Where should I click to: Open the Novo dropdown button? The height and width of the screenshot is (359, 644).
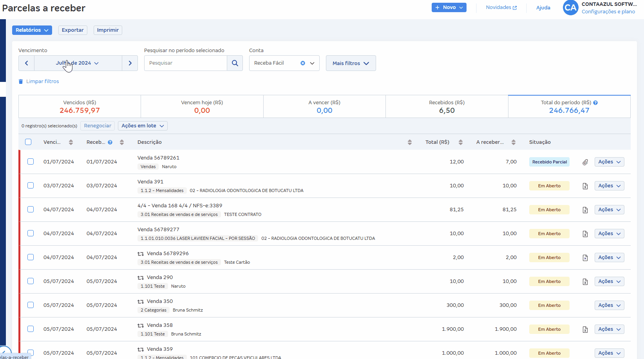449,7
